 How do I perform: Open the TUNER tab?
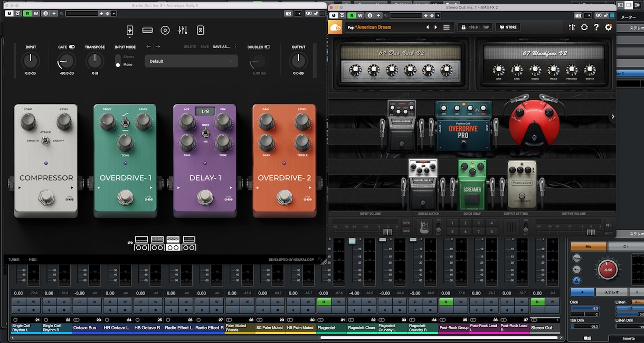click(x=14, y=260)
